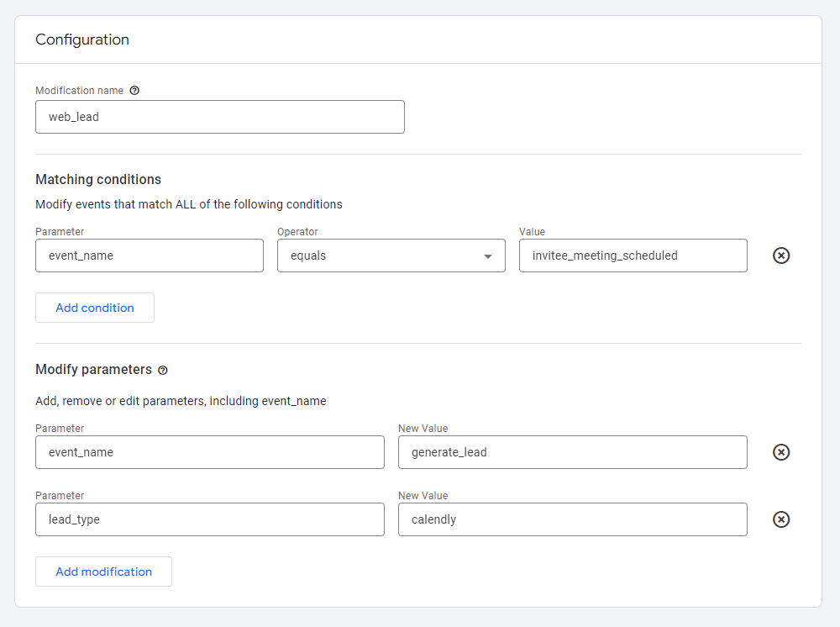This screenshot has height=627, width=840.
Task: Remove the invitee_meeting_scheduled matching condition
Action: (781, 256)
